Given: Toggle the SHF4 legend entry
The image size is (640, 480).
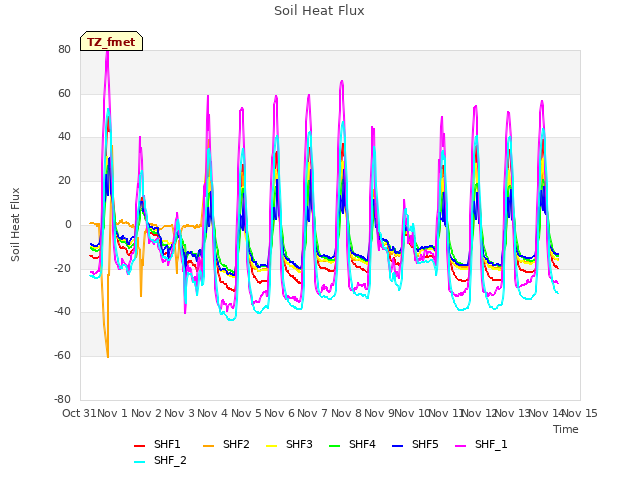Looking at the screenshot, I should (x=352, y=444).
